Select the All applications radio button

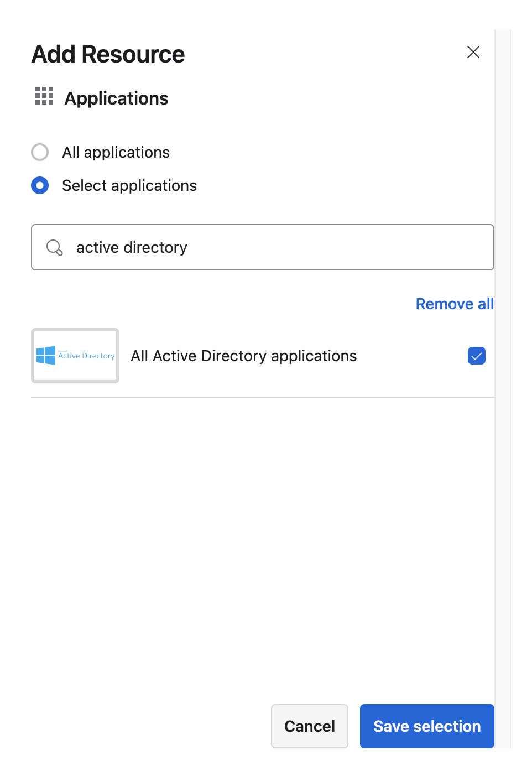(40, 152)
